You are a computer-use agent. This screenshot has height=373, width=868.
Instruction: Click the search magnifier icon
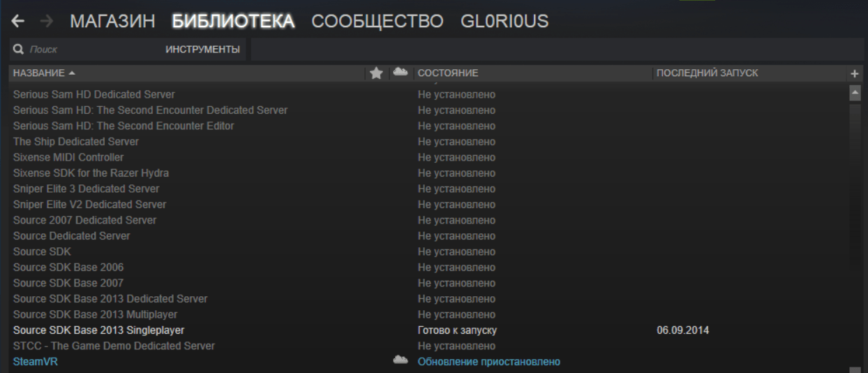(x=19, y=50)
